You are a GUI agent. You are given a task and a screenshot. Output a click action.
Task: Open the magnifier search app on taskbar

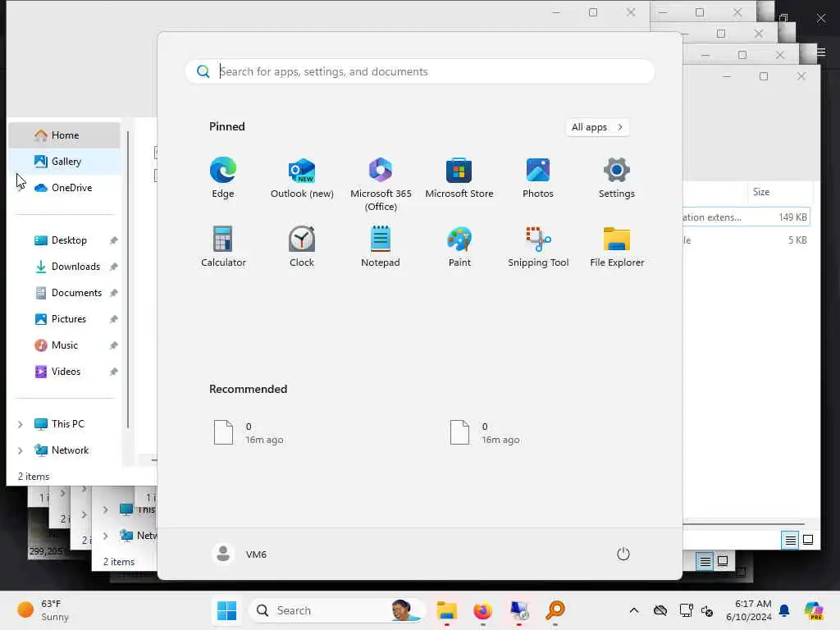click(555, 610)
